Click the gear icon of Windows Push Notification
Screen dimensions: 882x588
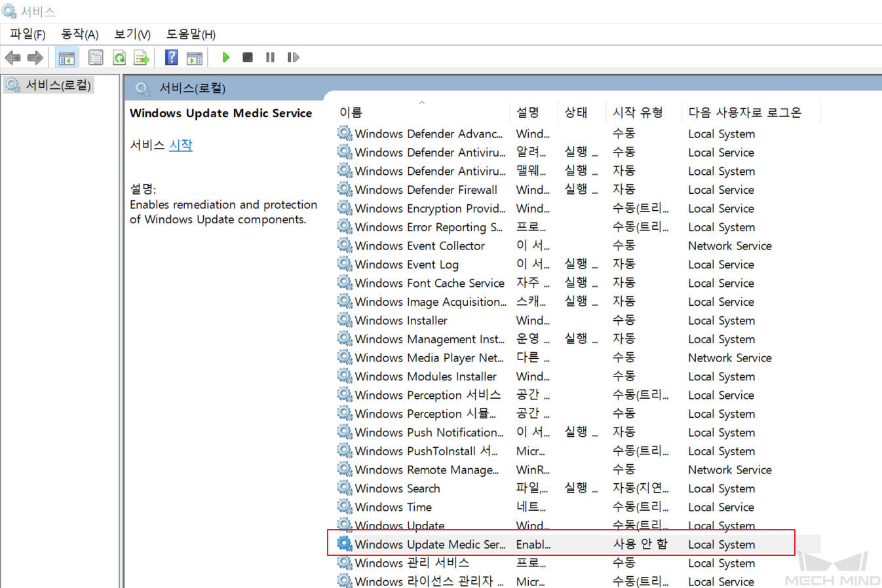coord(345,432)
